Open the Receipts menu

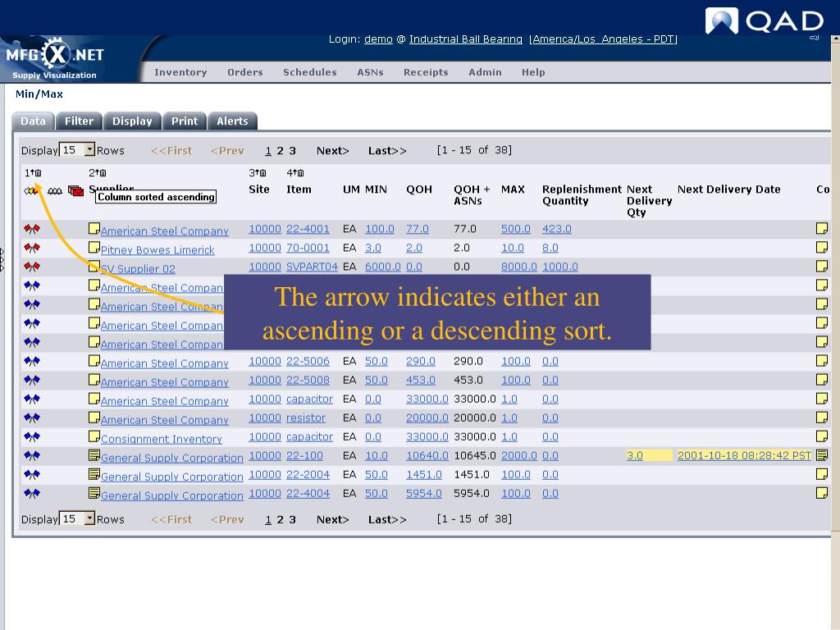[426, 72]
